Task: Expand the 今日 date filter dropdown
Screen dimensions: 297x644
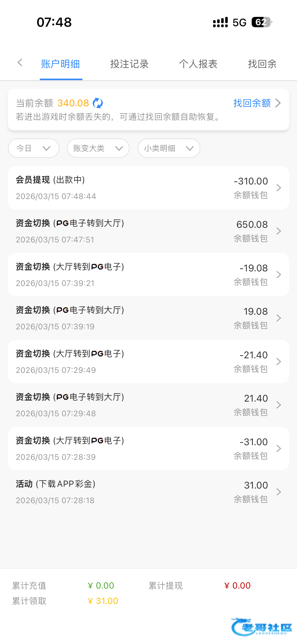Action: [34, 148]
